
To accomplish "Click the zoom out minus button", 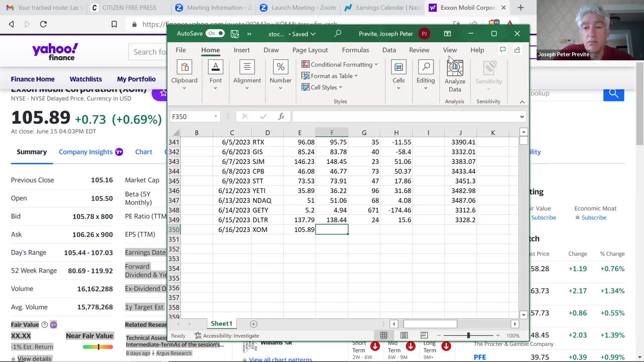I will pos(439,336).
